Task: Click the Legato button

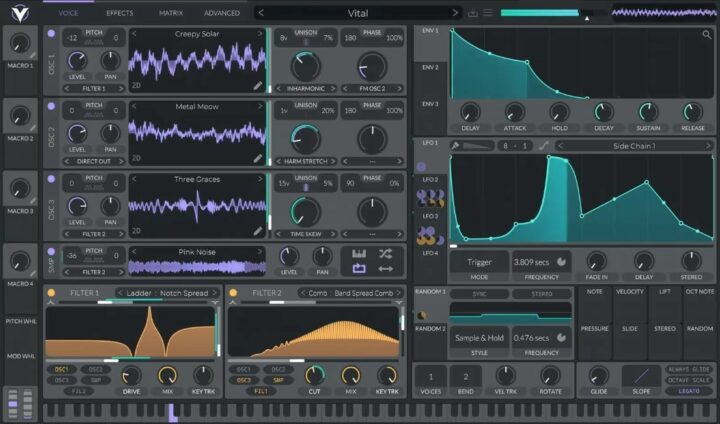Action: tap(690, 391)
